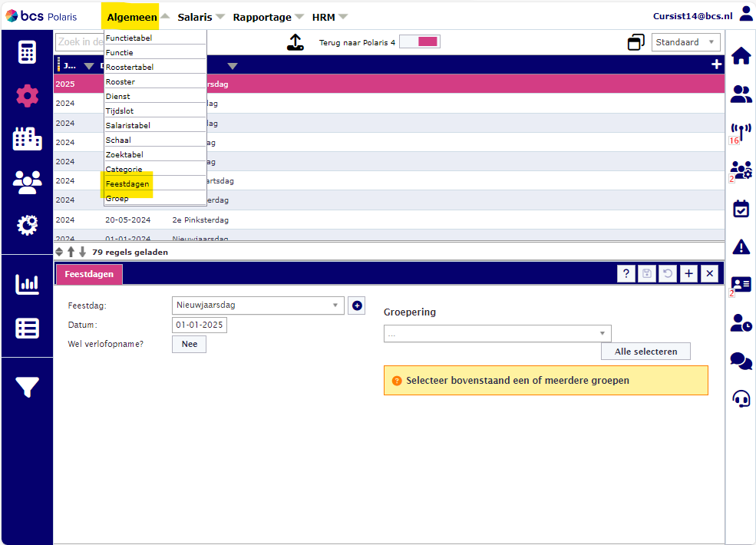Viewport: 756px width, 545px height.
Task: Click the pink gear settings icon
Action: [x=27, y=96]
